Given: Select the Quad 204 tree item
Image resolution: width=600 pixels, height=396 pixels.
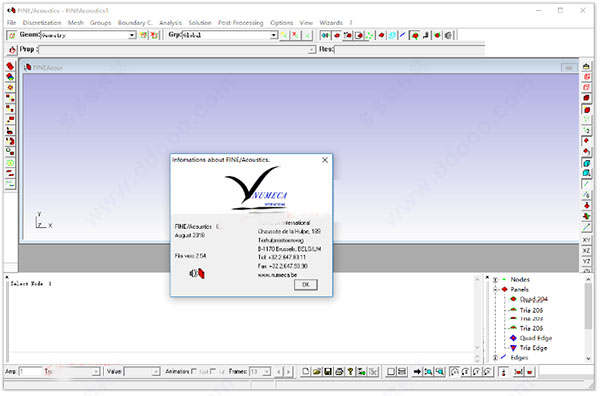Looking at the screenshot, I should click(533, 299).
